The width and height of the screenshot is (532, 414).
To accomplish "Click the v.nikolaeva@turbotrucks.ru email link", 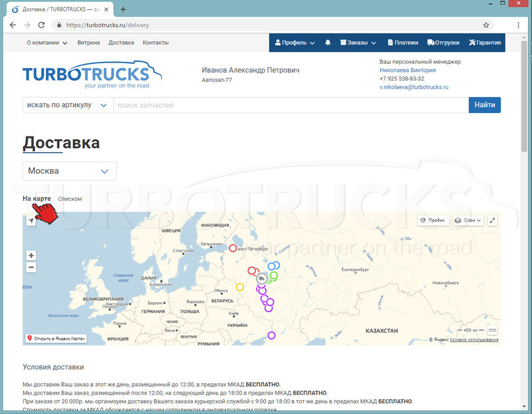I will pyautogui.click(x=414, y=87).
